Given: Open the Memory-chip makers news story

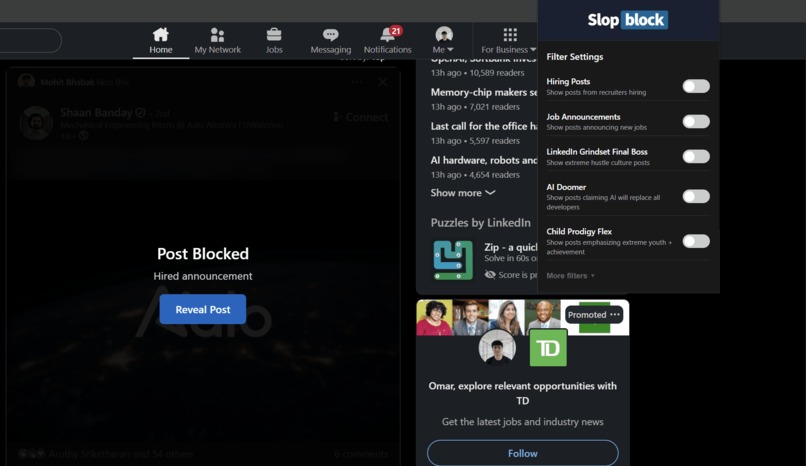Looking at the screenshot, I should click(484, 92).
